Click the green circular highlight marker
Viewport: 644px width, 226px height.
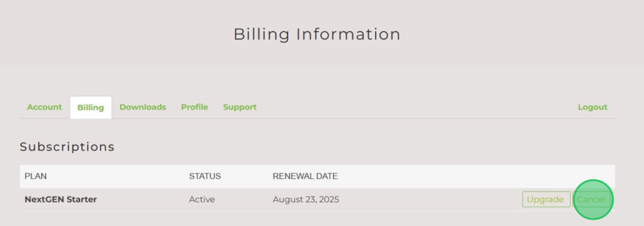(x=593, y=200)
